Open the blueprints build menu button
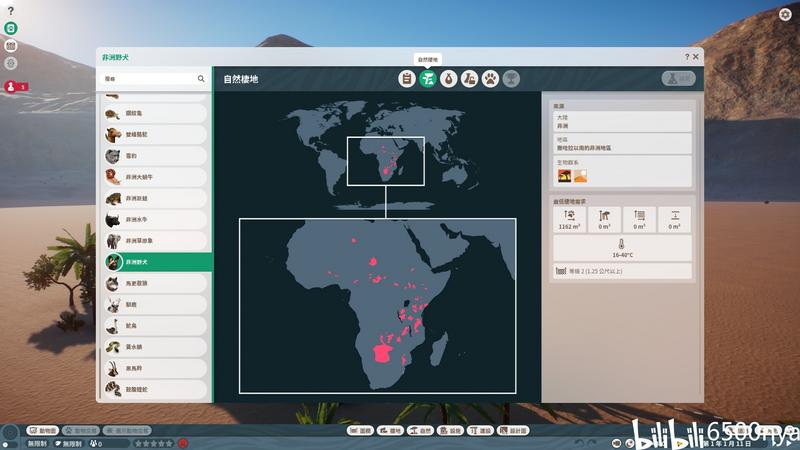 513,431
